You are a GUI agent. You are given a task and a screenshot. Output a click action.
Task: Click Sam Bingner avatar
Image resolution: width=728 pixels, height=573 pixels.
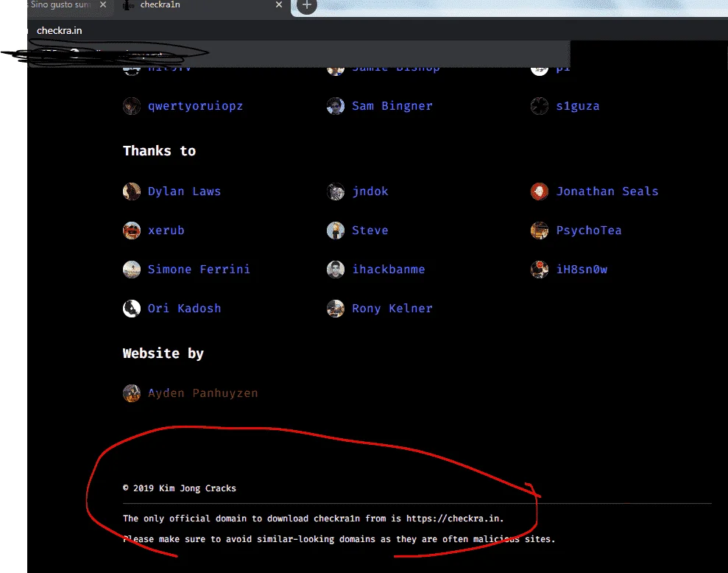point(336,106)
